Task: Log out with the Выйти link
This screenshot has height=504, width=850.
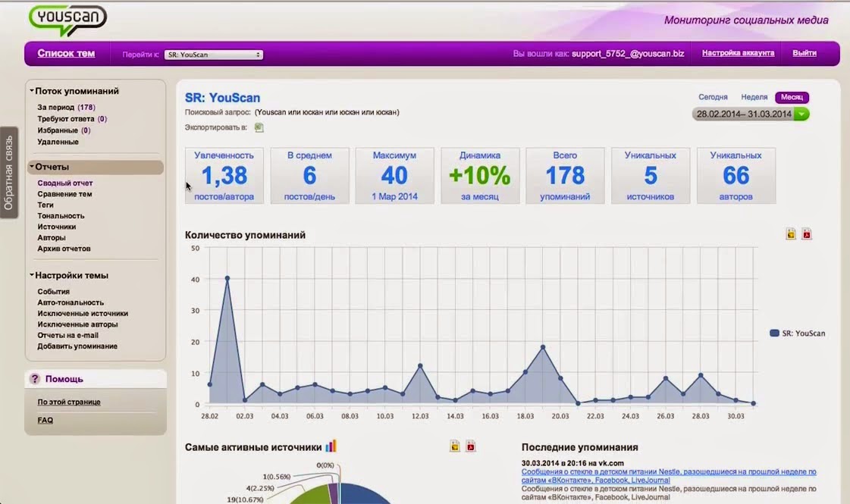Action: point(805,53)
